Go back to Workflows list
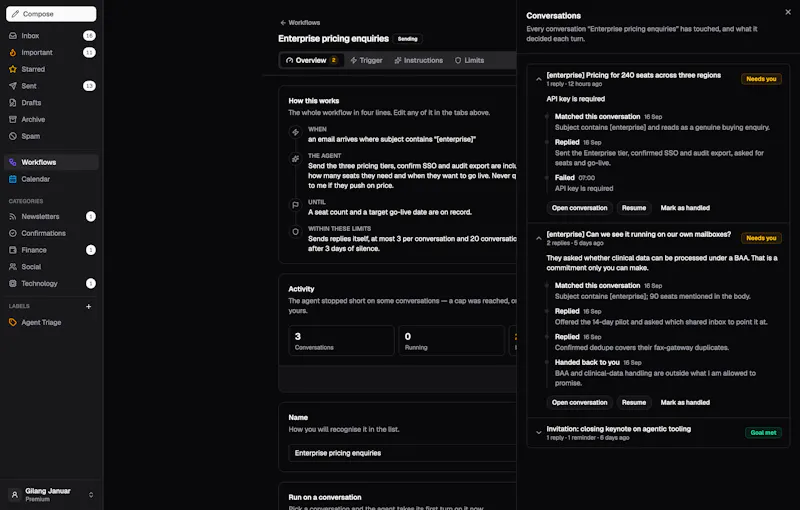 click(300, 22)
